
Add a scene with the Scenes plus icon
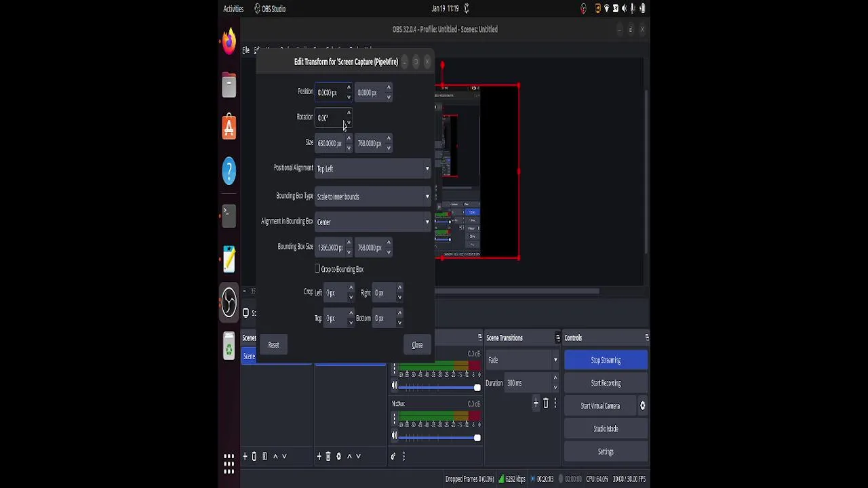(245, 456)
